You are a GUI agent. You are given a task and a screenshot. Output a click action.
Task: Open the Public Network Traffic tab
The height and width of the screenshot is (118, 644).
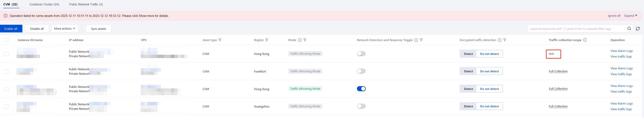point(86,4)
